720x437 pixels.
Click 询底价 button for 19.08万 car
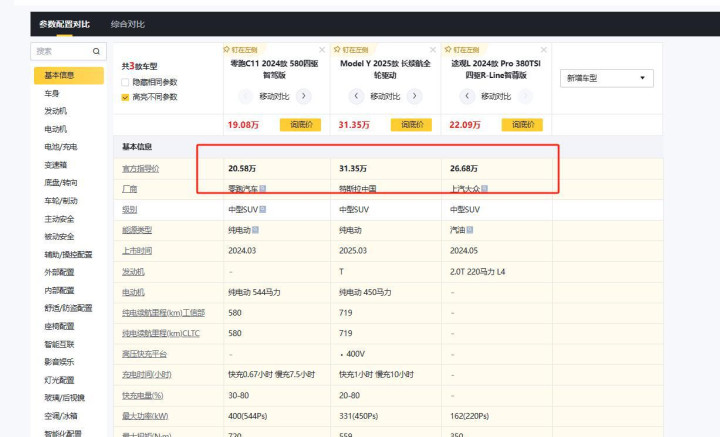(x=300, y=125)
